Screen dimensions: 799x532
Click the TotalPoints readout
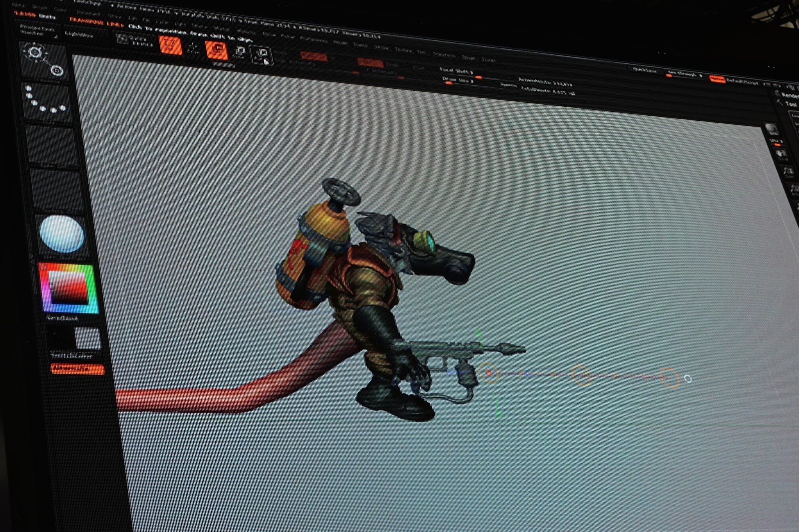(548, 90)
